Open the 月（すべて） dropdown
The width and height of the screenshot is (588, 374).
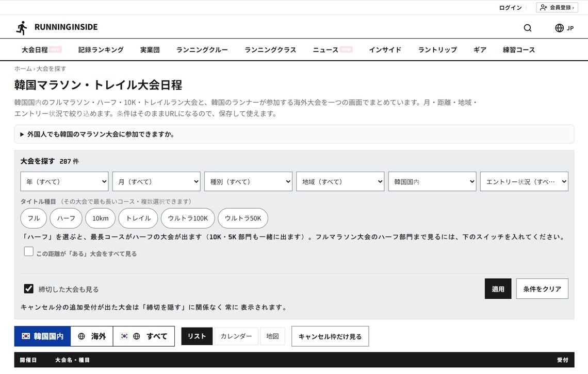(156, 181)
